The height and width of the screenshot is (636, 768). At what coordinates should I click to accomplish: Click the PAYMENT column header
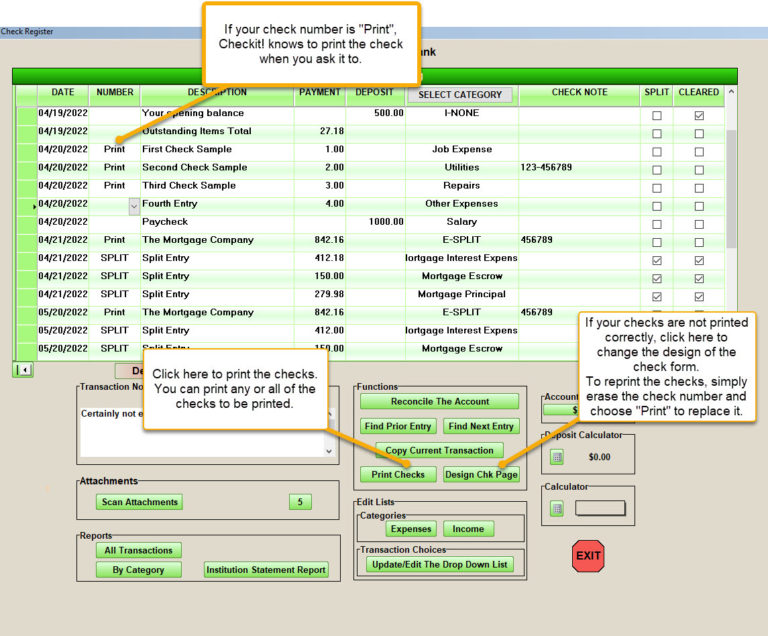(320, 93)
